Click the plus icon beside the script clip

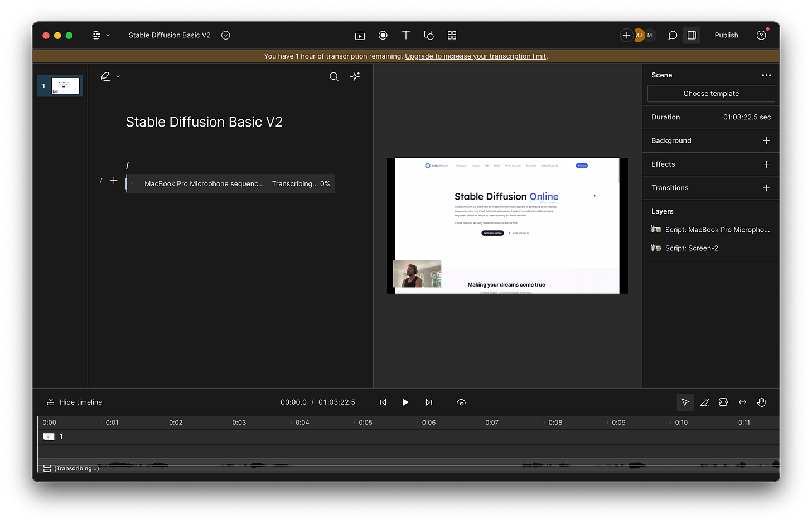click(x=114, y=181)
